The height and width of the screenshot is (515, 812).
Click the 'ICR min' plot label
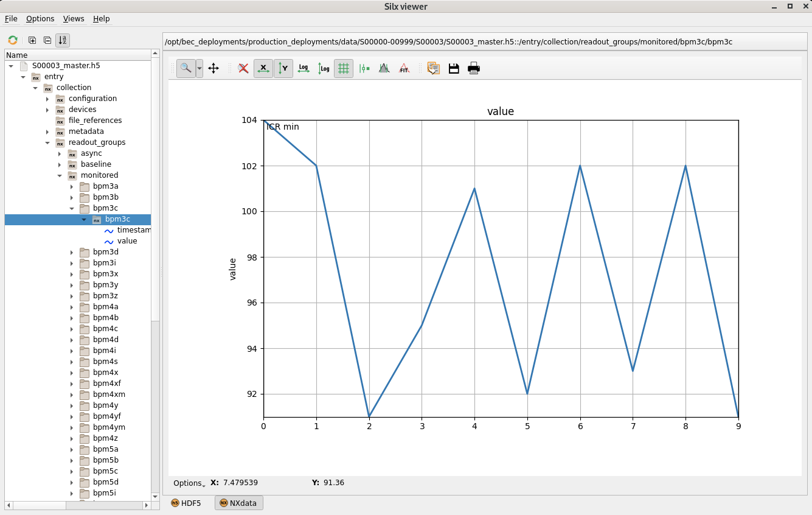click(283, 127)
